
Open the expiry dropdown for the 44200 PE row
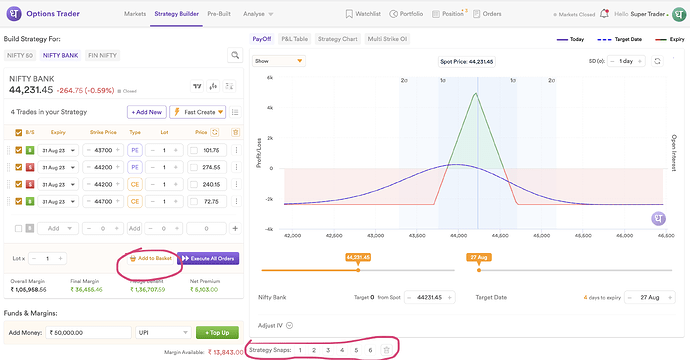coord(58,167)
